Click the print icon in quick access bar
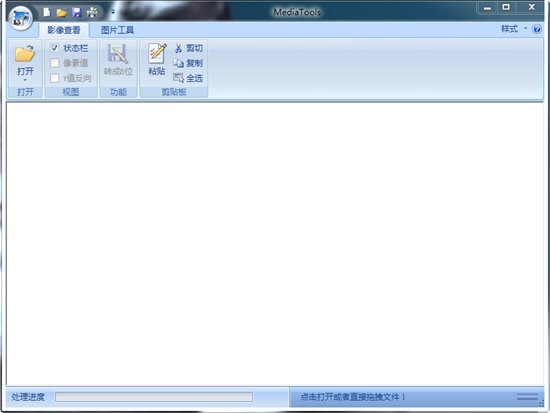The image size is (550, 413). [x=92, y=13]
